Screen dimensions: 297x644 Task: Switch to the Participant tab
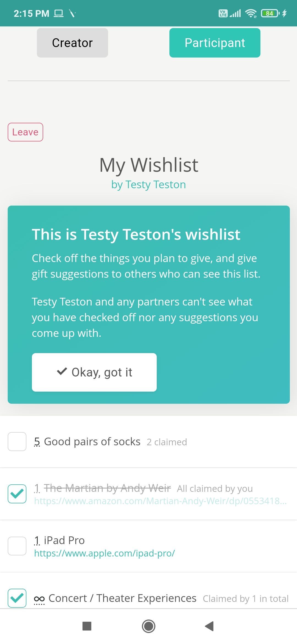(215, 42)
